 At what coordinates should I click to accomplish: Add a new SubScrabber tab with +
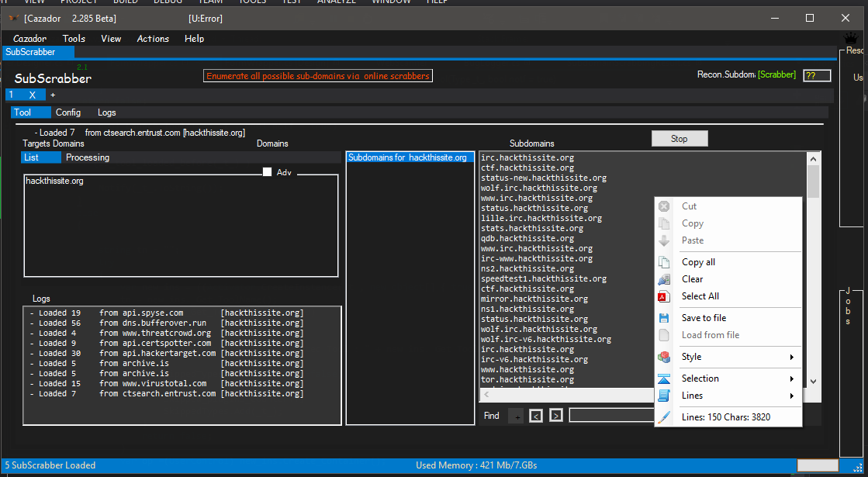click(x=54, y=95)
